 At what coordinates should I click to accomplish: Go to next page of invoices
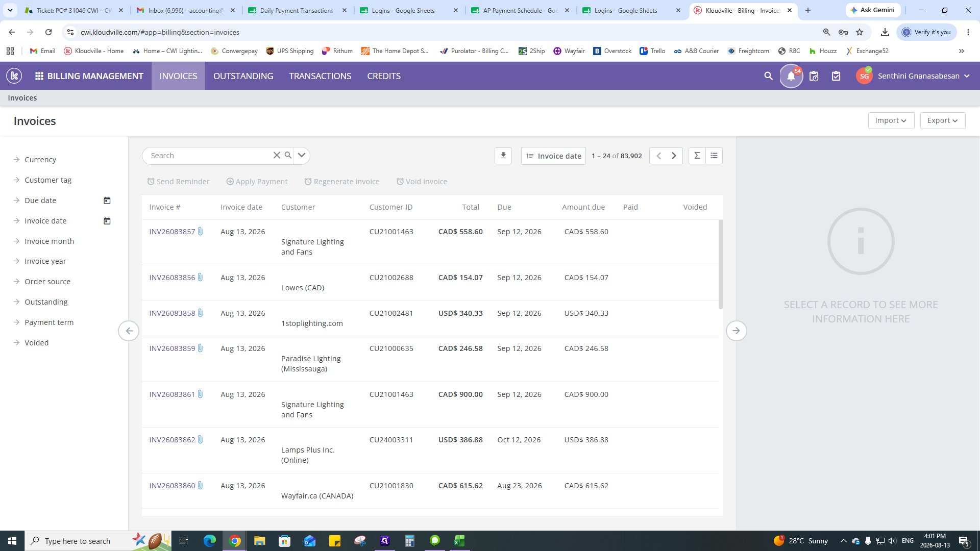pos(674,156)
